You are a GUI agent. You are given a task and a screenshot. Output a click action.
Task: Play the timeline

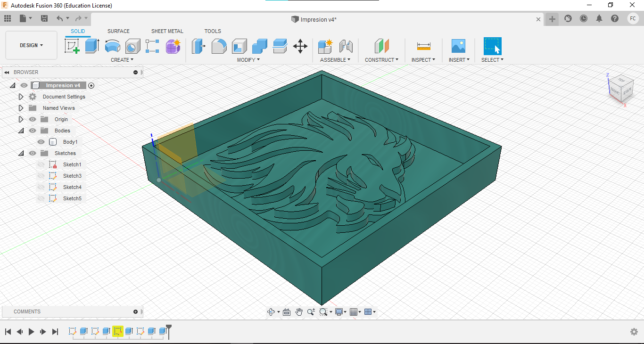(x=31, y=332)
